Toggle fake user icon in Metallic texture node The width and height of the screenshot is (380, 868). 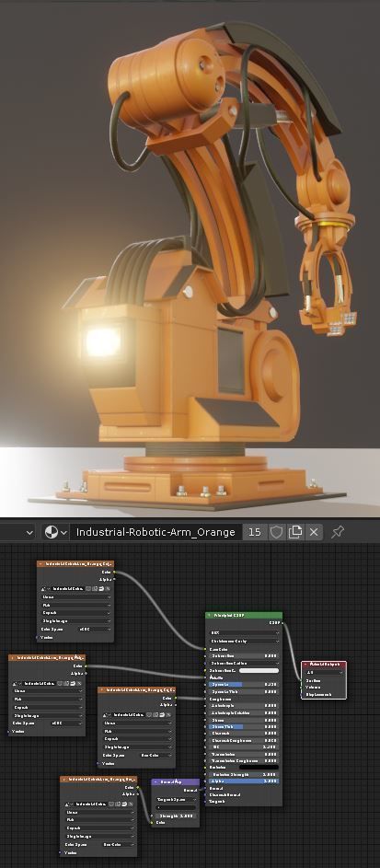tap(61, 683)
